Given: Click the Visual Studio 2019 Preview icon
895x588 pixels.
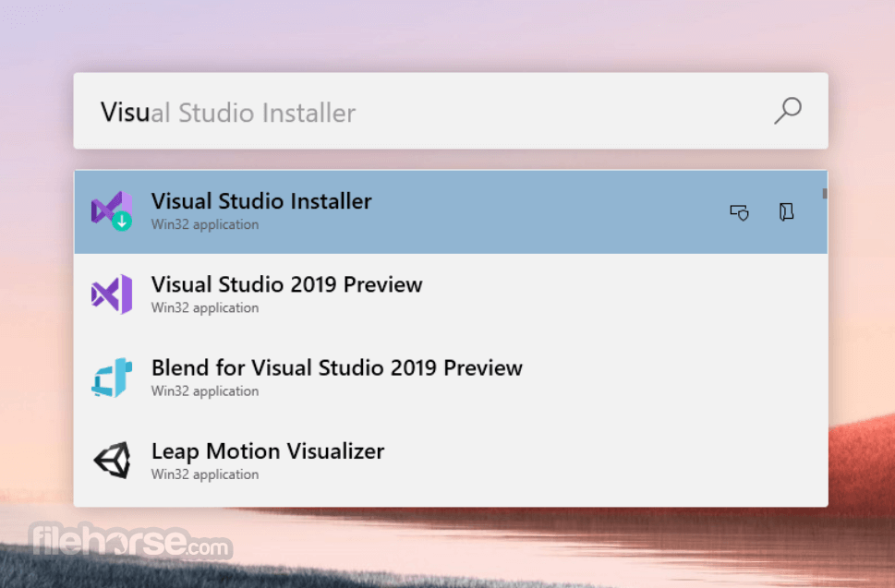Looking at the screenshot, I should (112, 294).
